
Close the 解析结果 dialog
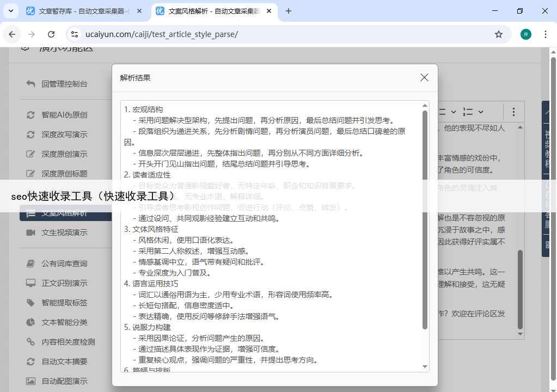(424, 78)
